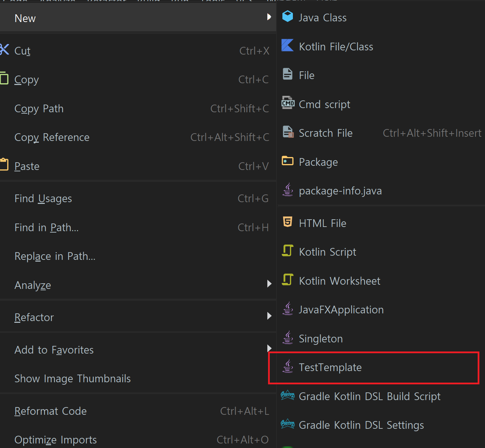The image size is (485, 448).
Task: Create a new Package
Action: coord(381,162)
